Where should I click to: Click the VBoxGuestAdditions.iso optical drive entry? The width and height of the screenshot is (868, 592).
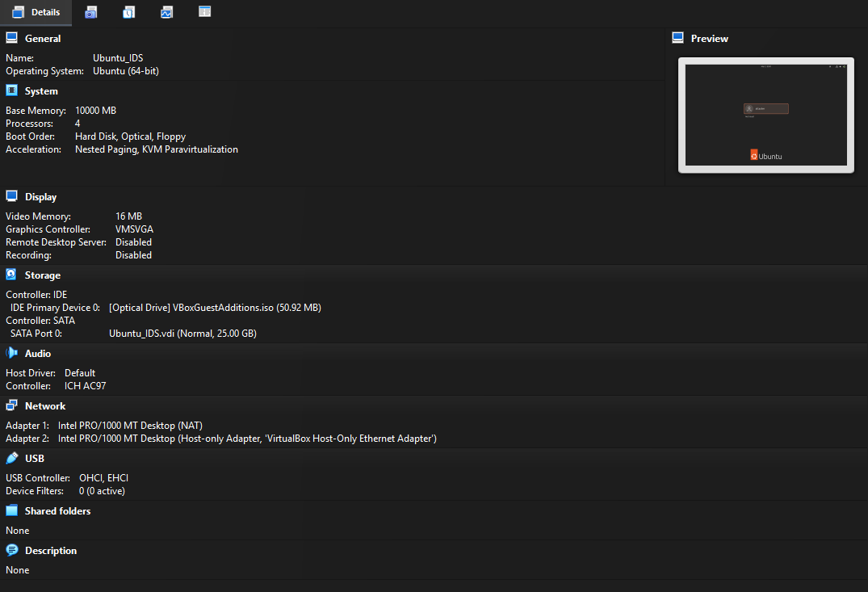point(215,308)
